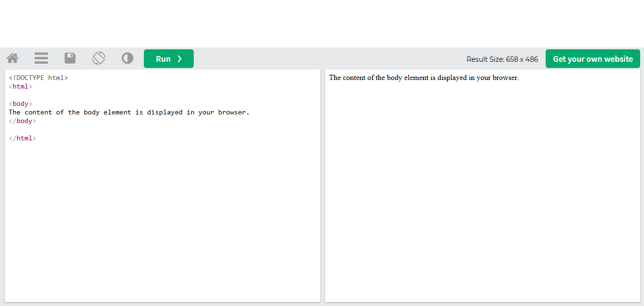Toggle dark theme with half-circle icon
Screen dimensions: 644x306
[128, 58]
